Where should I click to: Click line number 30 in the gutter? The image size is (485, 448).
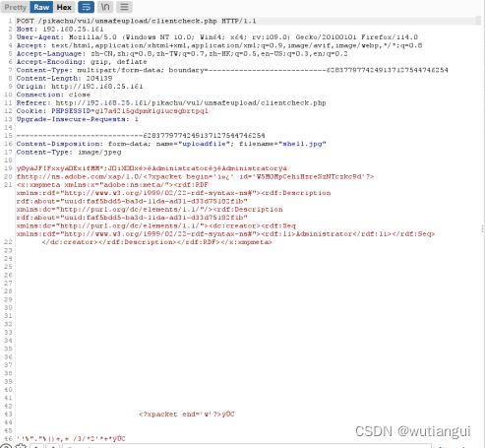(8, 308)
